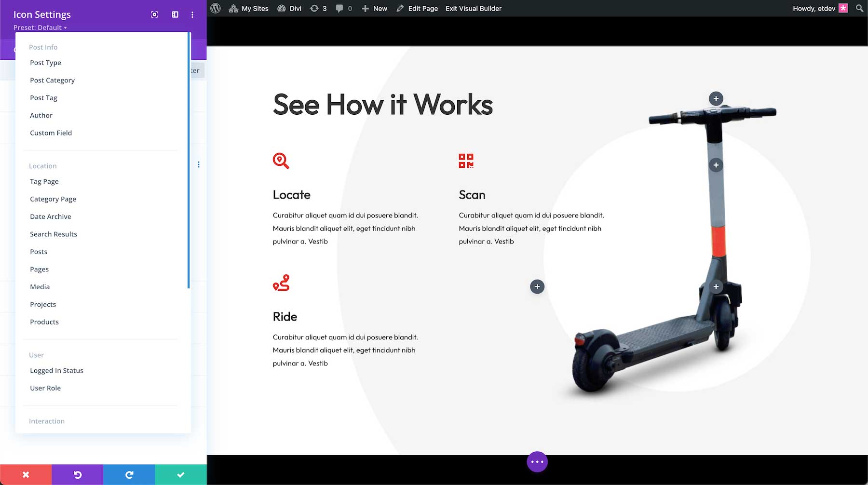
Task: Click the Divi updates counter icon
Action: click(318, 8)
